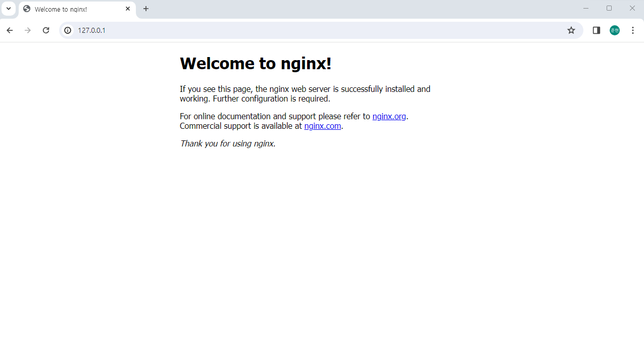Image resolution: width=644 pixels, height=348 pixels.
Task: Reload the current page
Action: (x=46, y=30)
